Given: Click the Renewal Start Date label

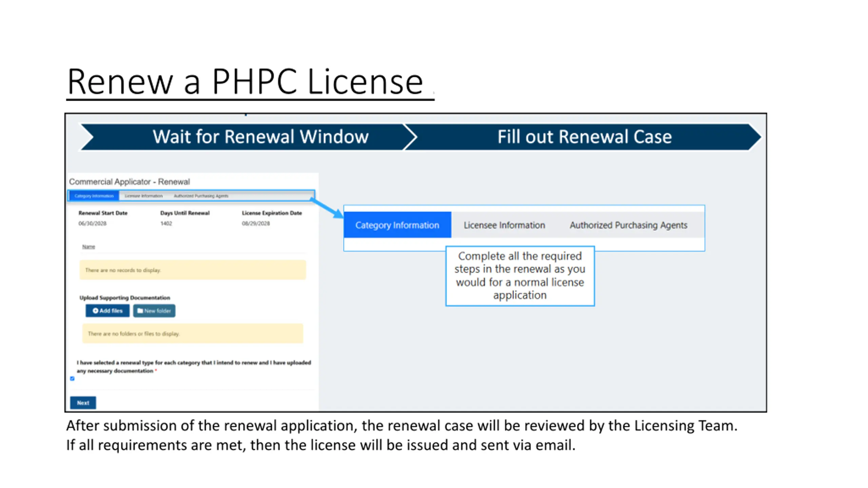Looking at the screenshot, I should click(x=103, y=213).
